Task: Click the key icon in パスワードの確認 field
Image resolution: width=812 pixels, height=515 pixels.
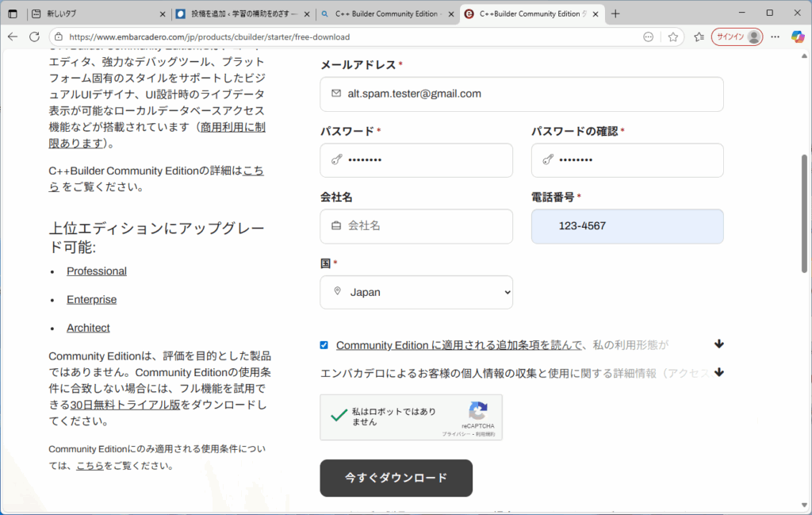Action: click(548, 159)
